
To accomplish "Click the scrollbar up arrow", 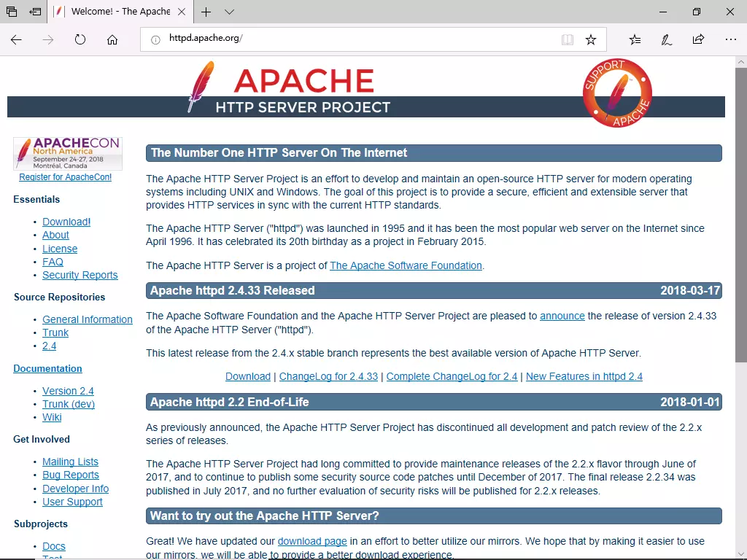I will pyautogui.click(x=741, y=62).
